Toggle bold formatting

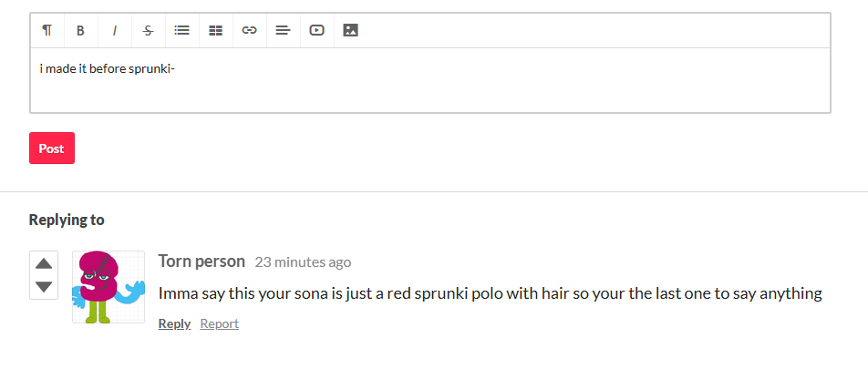pyautogui.click(x=80, y=30)
